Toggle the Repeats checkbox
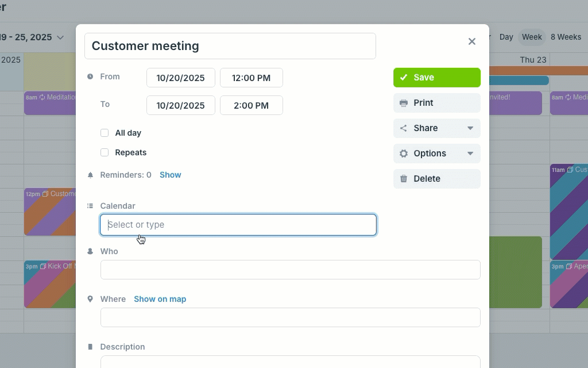 pyautogui.click(x=105, y=152)
